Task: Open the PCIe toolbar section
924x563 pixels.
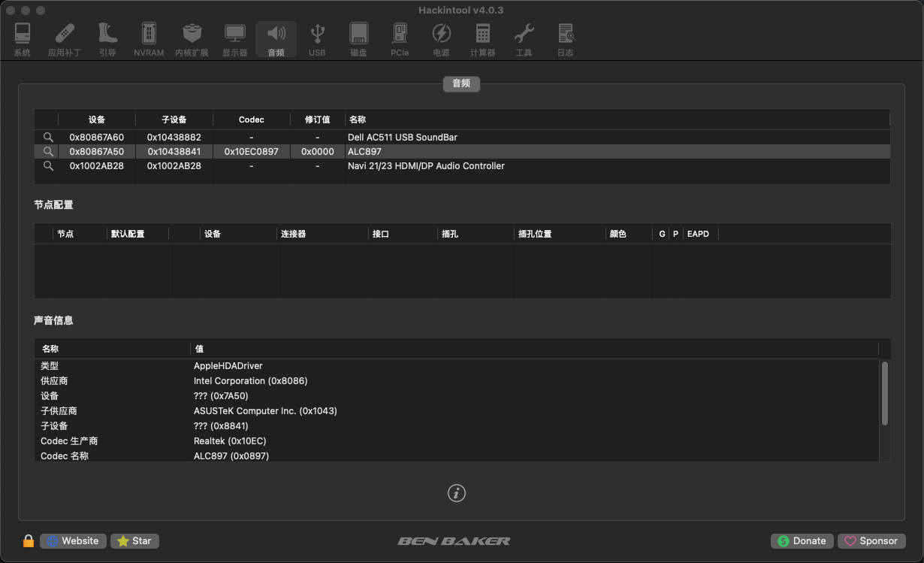Action: click(x=400, y=40)
